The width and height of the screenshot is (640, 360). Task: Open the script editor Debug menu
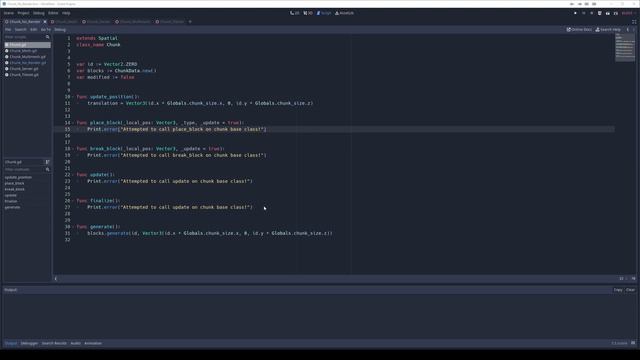tap(60, 29)
